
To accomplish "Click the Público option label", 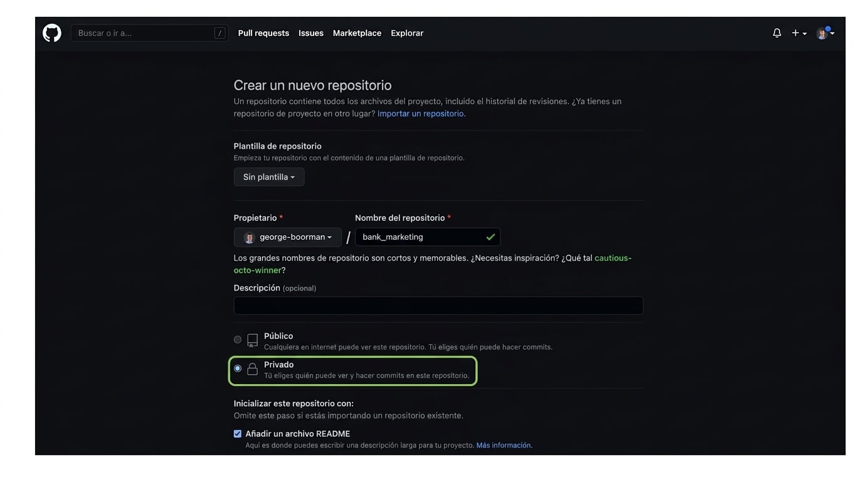I will (x=278, y=336).
